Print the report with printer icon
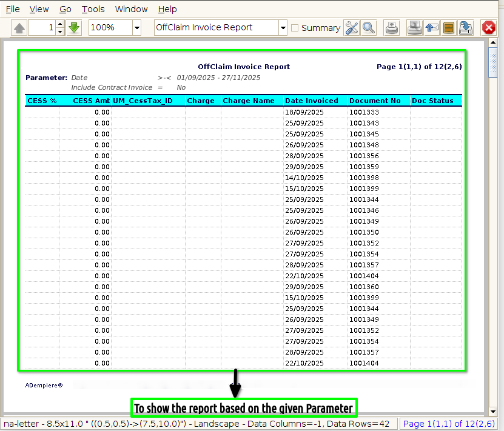The image size is (504, 431). [392, 28]
